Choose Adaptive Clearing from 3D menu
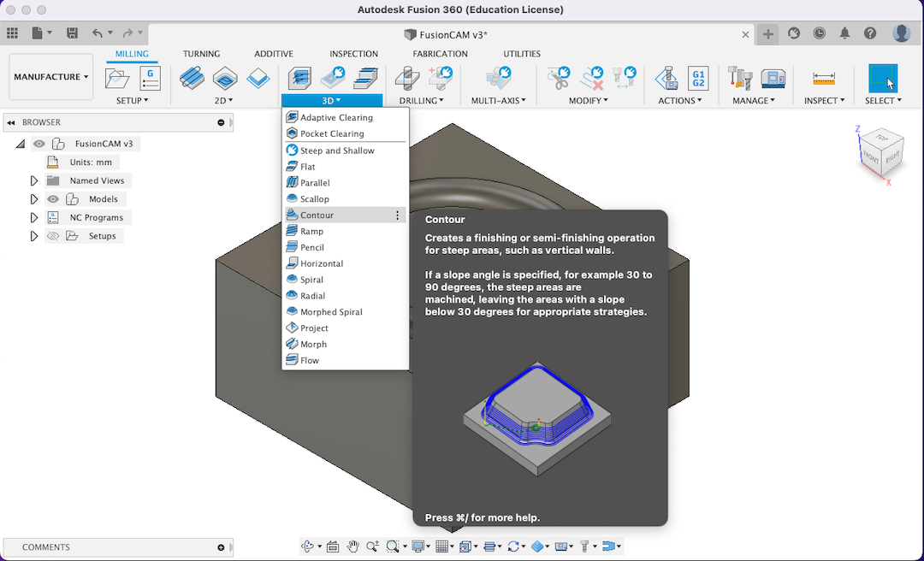The image size is (924, 561). click(346, 117)
